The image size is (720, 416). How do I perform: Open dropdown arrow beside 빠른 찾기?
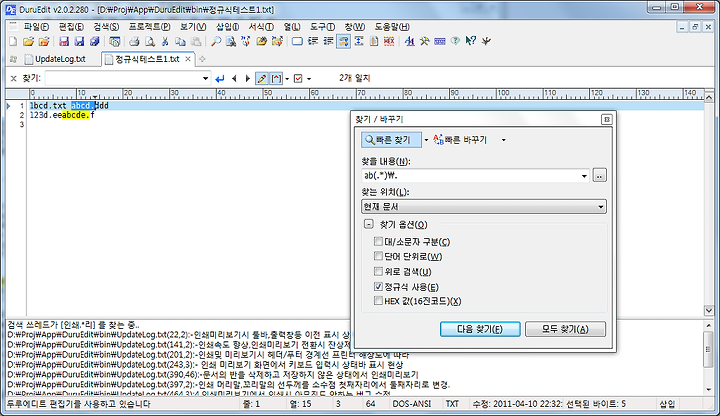[x=426, y=140]
